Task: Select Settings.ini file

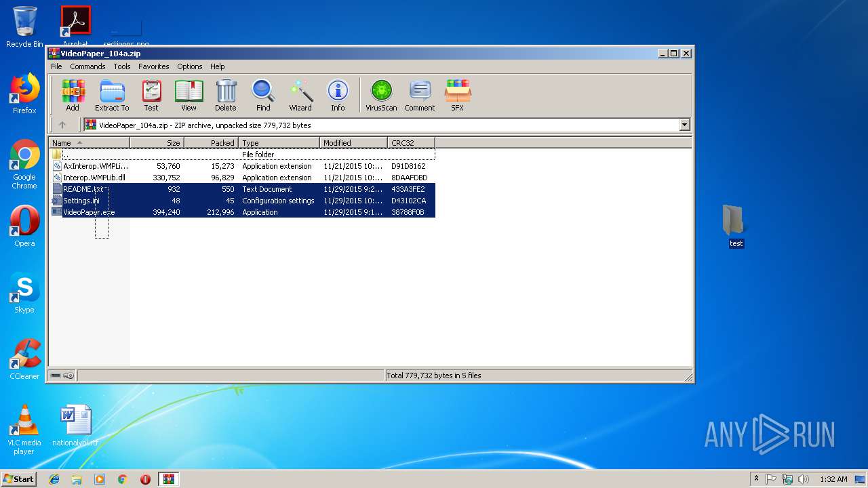Action: click(x=243, y=201)
